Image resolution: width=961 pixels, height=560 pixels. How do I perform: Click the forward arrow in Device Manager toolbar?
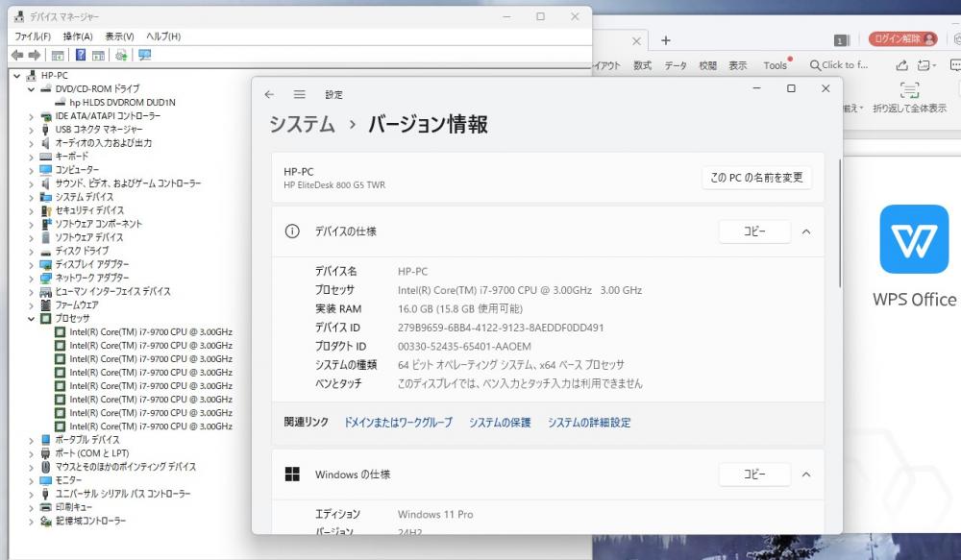[35, 55]
